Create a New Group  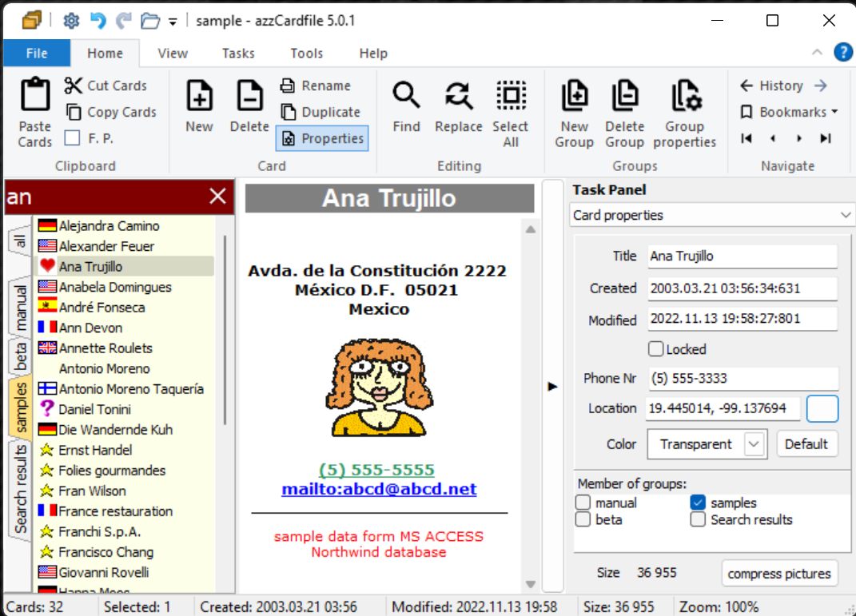(x=575, y=114)
